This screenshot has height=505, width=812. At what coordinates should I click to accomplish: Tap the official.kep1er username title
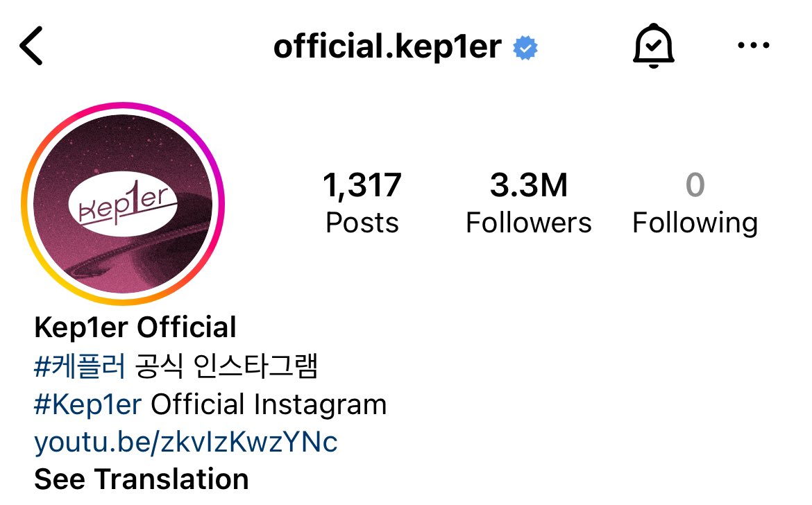(387, 47)
